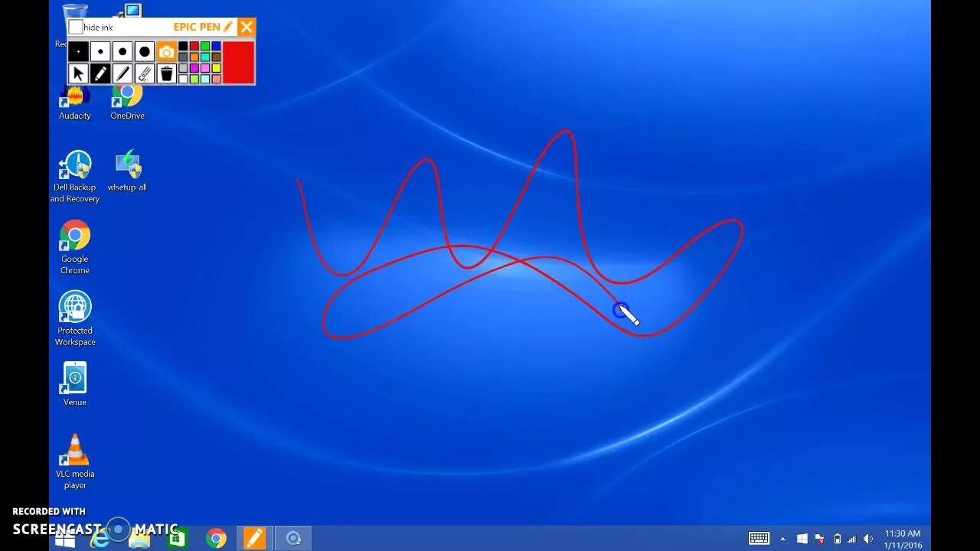Tick the hide ink checkbox
980x551 pixels.
76,27
